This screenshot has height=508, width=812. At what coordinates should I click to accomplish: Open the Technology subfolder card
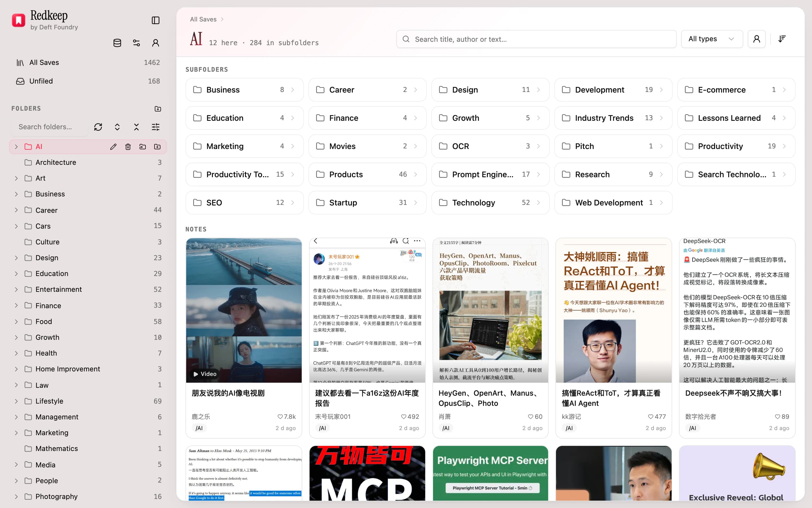tap(490, 203)
